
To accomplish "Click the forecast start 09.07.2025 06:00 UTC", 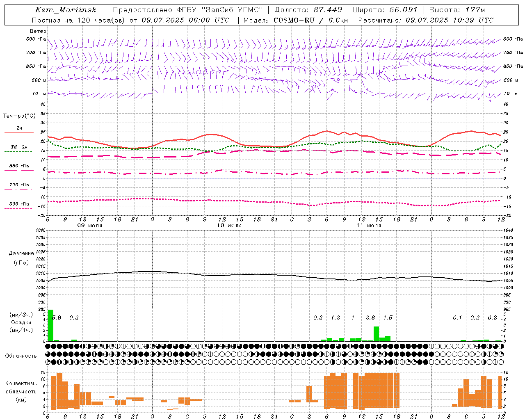I will coord(185,20).
